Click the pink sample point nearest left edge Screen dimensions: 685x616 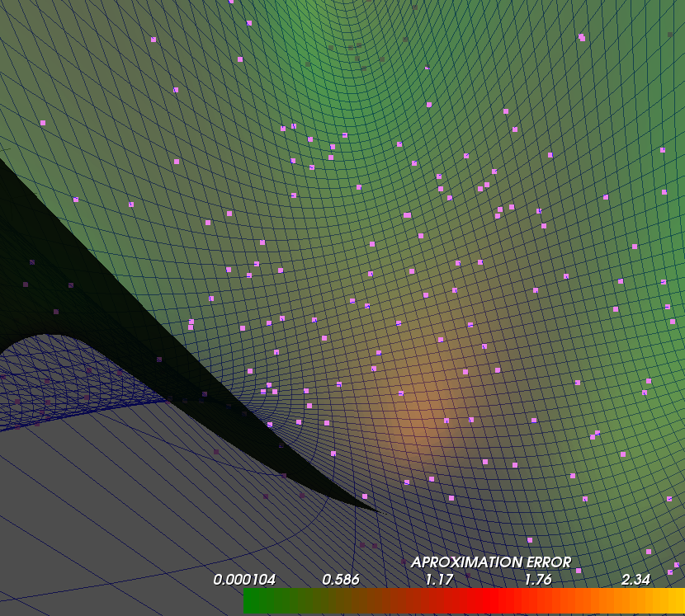pyautogui.click(x=43, y=123)
